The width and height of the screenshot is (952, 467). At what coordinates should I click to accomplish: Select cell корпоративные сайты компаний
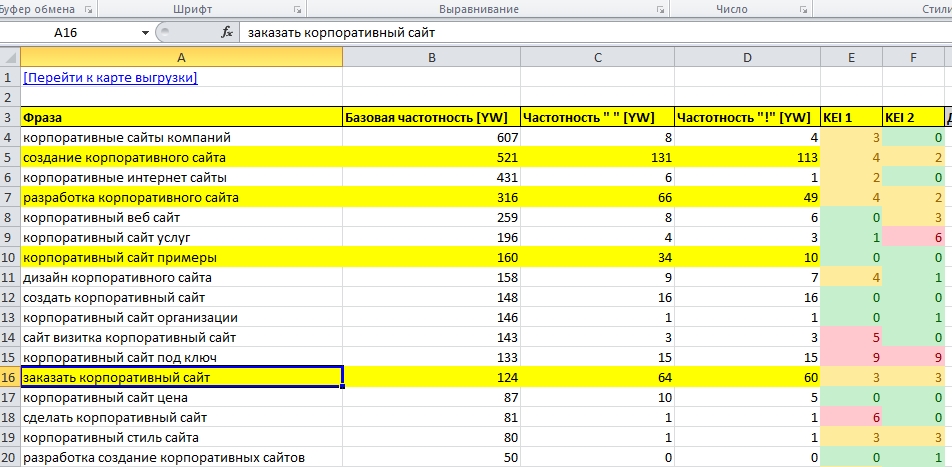click(x=182, y=137)
